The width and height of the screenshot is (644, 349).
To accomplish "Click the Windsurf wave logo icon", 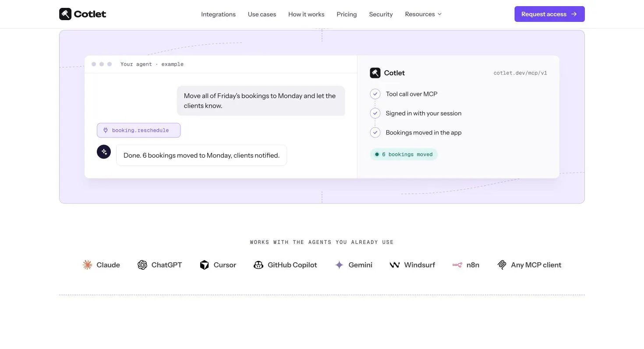I will [395, 265].
